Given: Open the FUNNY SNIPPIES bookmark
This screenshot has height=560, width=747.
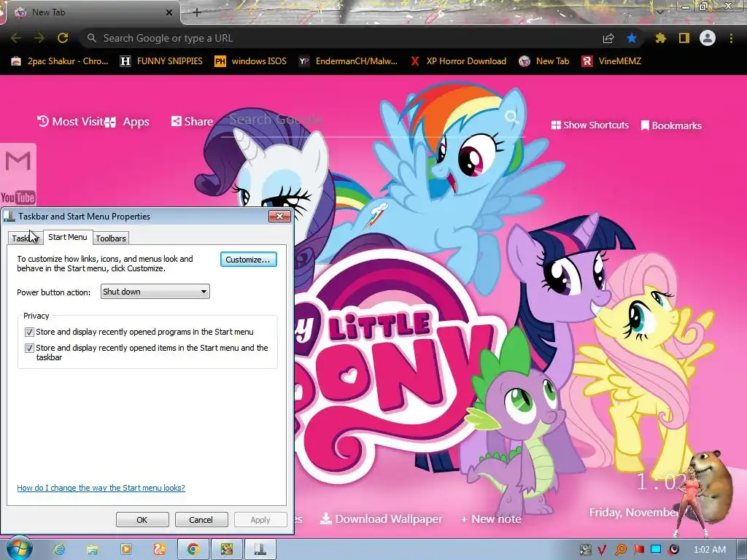Looking at the screenshot, I should (161, 61).
